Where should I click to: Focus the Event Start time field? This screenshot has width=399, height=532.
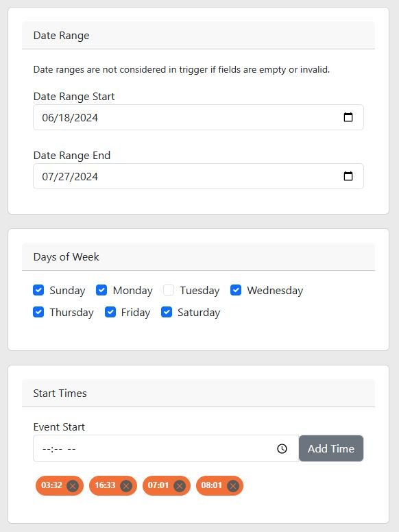click(x=166, y=448)
